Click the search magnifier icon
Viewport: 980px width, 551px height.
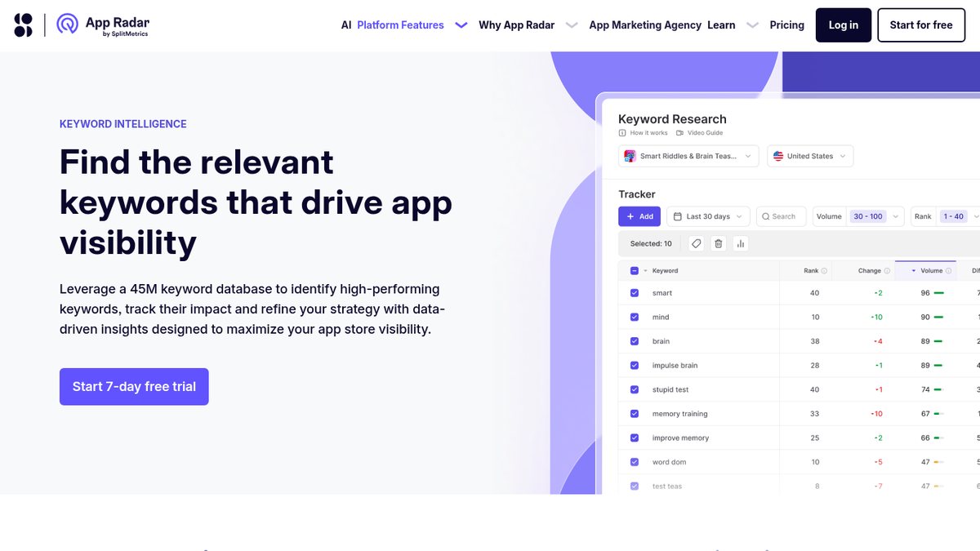click(765, 216)
